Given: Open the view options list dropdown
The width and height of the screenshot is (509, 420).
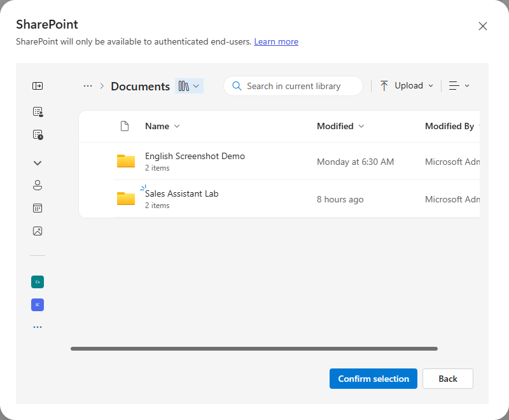Looking at the screenshot, I should tap(459, 86).
